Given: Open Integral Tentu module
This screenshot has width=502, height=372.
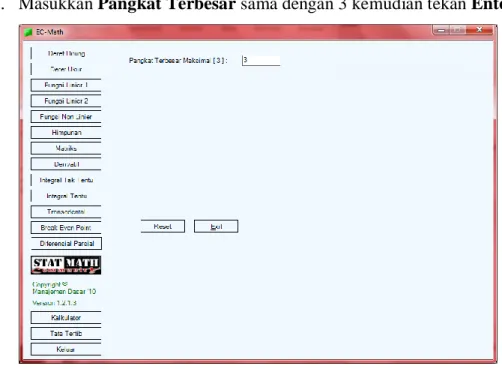Looking at the screenshot, I should click(x=66, y=196).
